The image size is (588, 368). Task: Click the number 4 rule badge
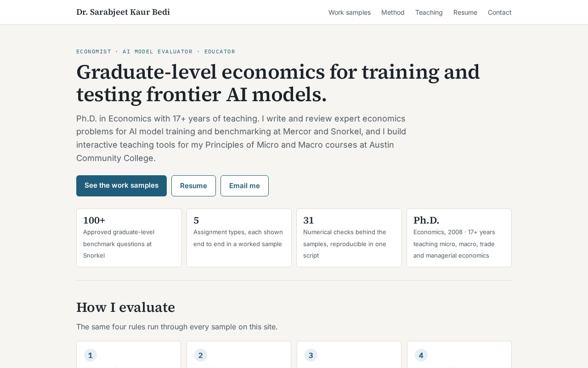tap(421, 355)
